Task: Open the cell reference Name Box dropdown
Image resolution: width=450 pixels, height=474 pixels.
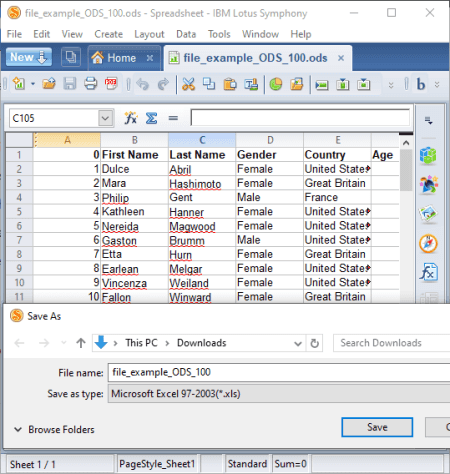Action: coord(105,118)
